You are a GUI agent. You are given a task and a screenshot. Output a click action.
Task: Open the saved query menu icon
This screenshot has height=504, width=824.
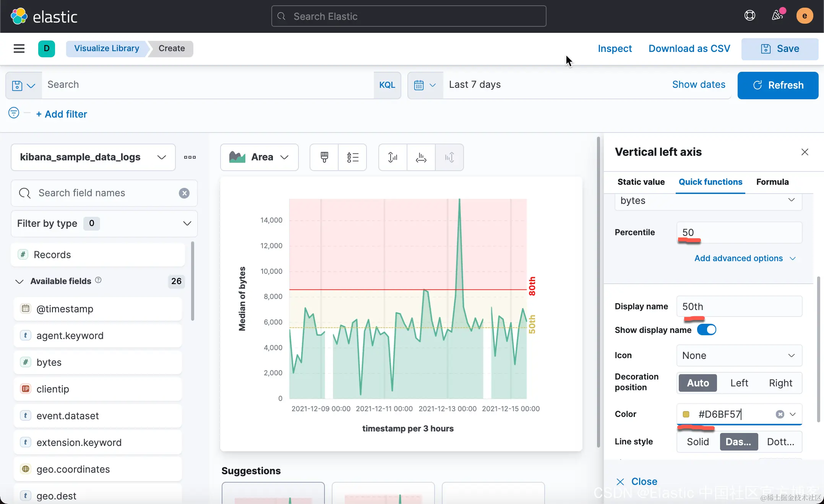23,85
